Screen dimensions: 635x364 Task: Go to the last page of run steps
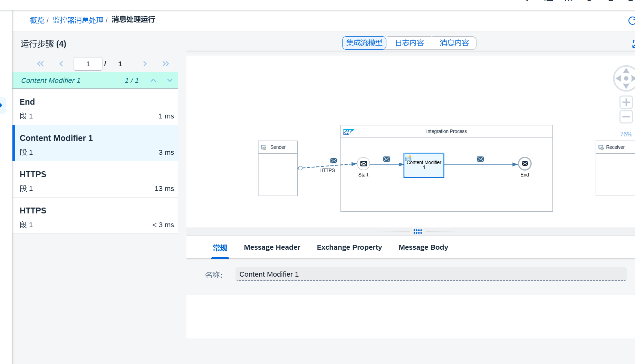coord(166,64)
